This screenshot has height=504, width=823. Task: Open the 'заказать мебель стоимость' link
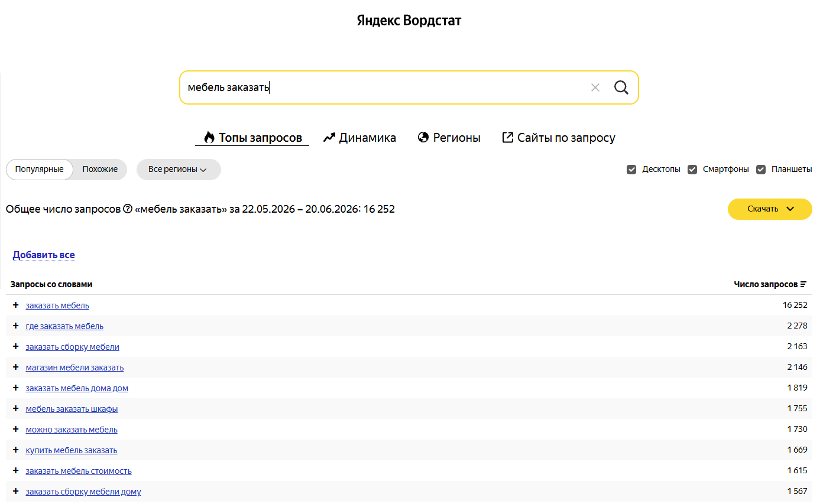[x=79, y=471]
